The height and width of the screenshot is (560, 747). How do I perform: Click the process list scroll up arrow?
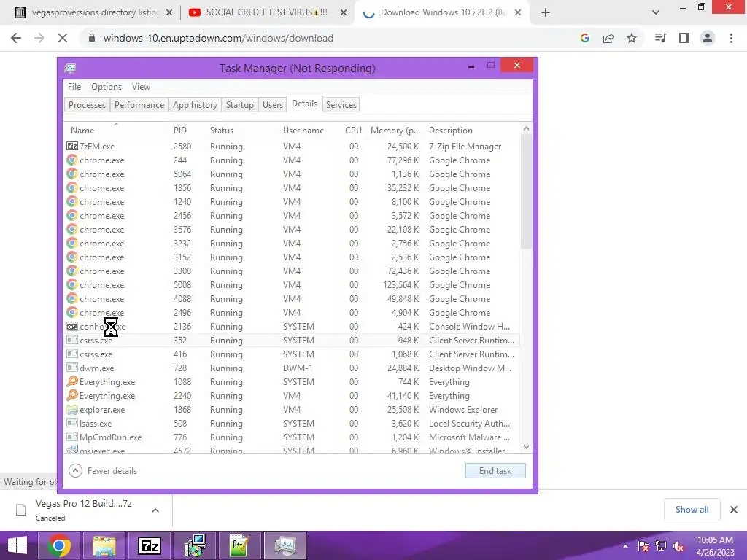pos(526,128)
